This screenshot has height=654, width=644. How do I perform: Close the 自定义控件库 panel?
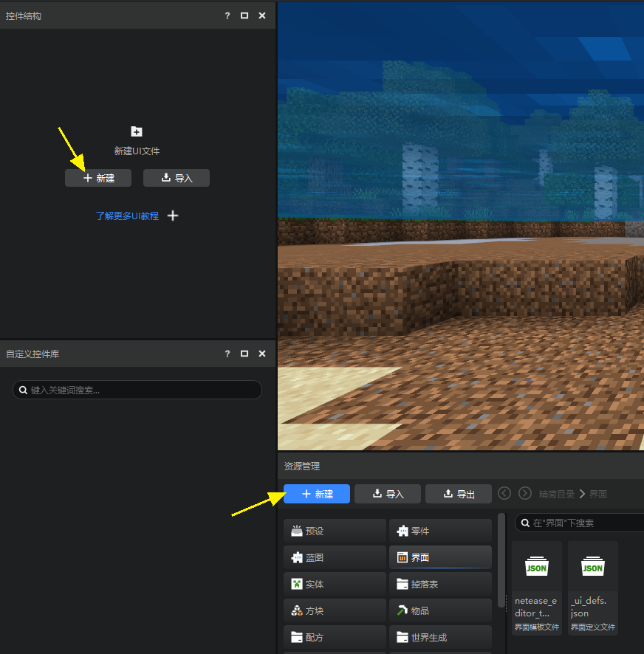[262, 354]
